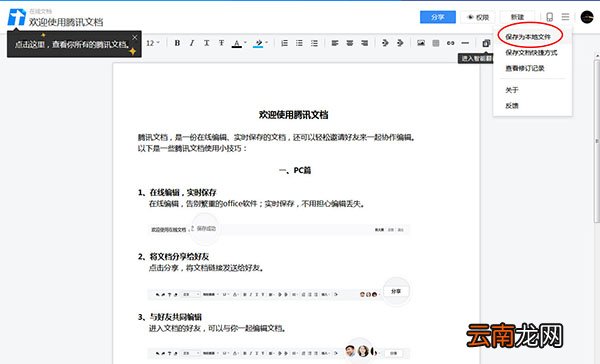This screenshot has height=364, width=600.
Task: Click the 在线文档 label above title
Action: [x=41, y=11]
